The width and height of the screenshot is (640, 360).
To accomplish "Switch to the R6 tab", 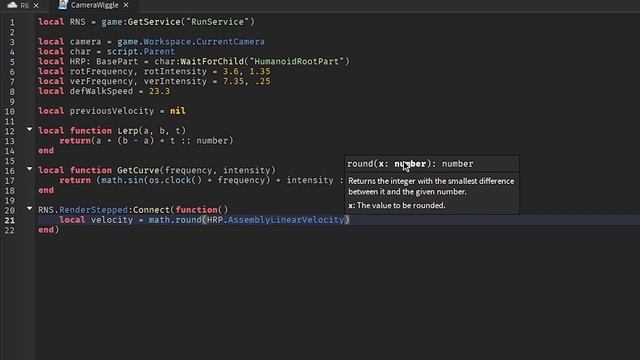I will 24,5.
